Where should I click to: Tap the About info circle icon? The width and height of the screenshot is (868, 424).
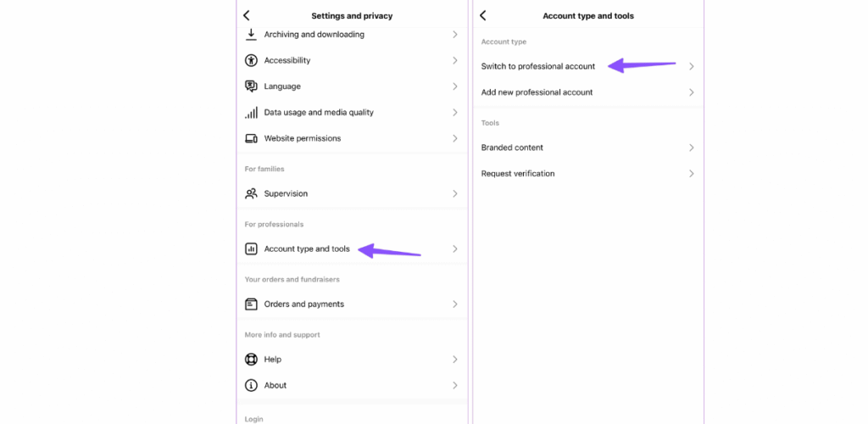[251, 385]
